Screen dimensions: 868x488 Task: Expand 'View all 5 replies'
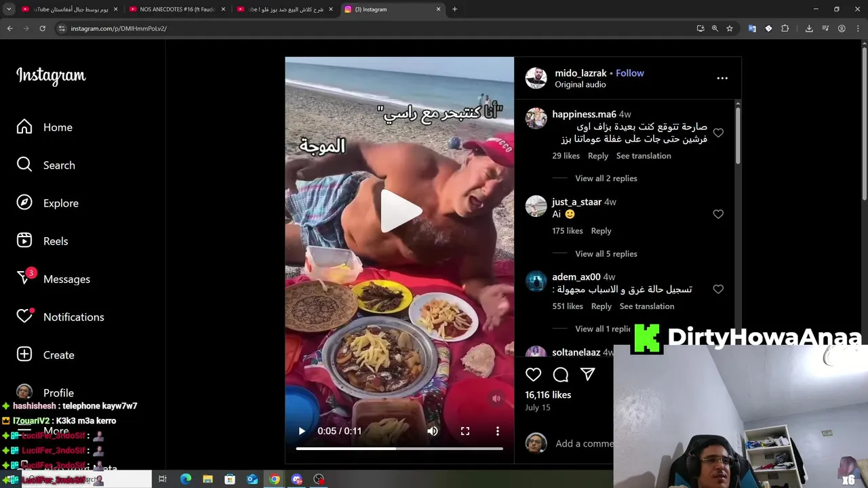(606, 253)
